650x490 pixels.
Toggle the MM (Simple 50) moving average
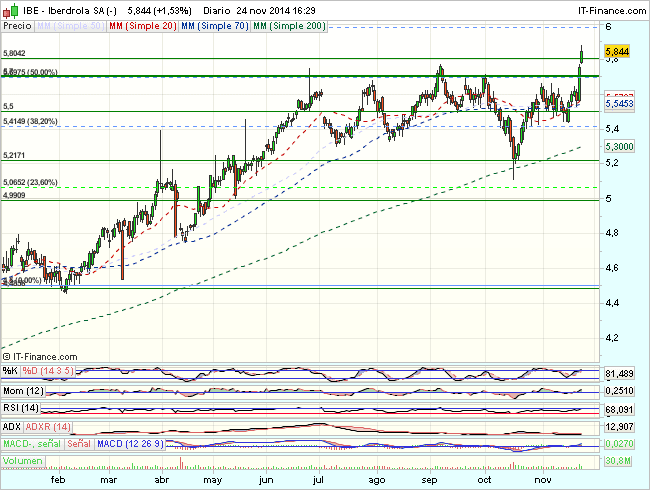click(73, 23)
